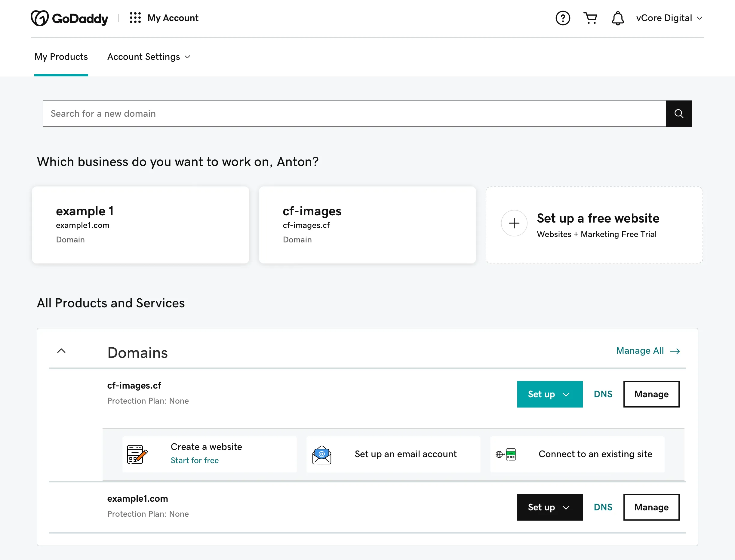Image resolution: width=735 pixels, height=560 pixels.
Task: Open DNS for cf-images.cf
Action: [x=603, y=394]
